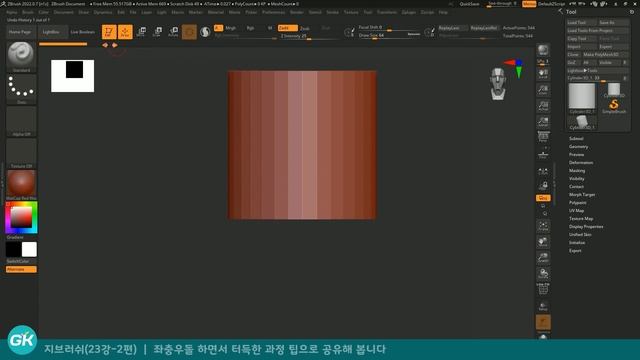The height and width of the screenshot is (360, 640).
Task: Click the Save As button
Action: [613, 22]
